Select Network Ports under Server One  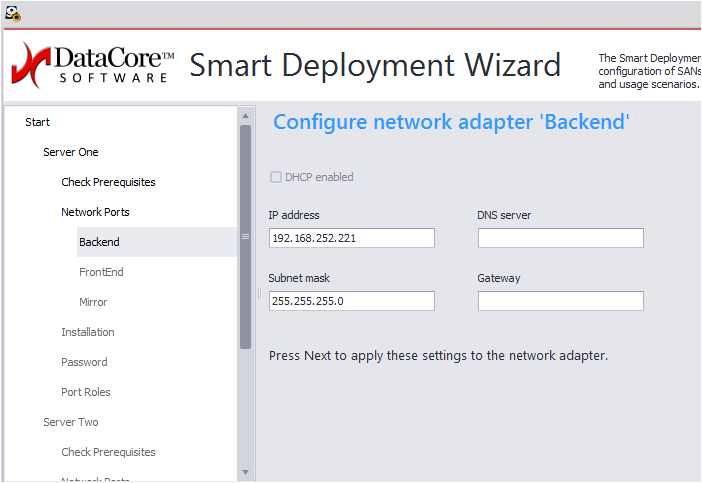pos(95,212)
